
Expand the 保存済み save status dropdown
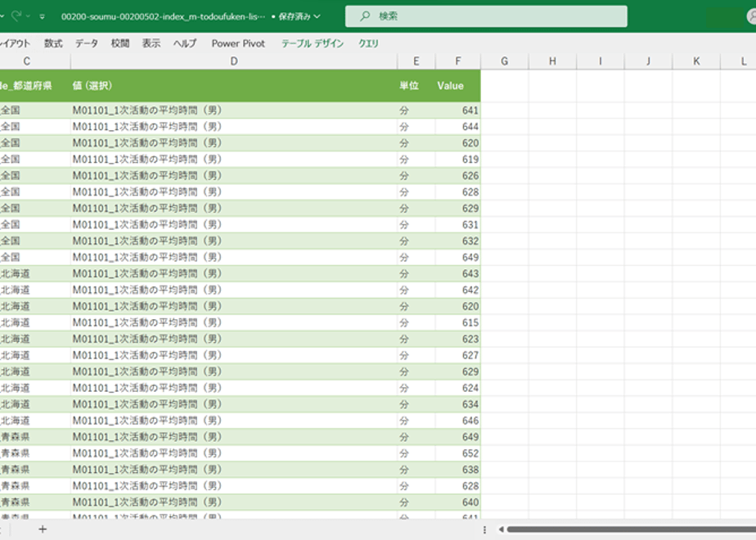[x=317, y=16]
